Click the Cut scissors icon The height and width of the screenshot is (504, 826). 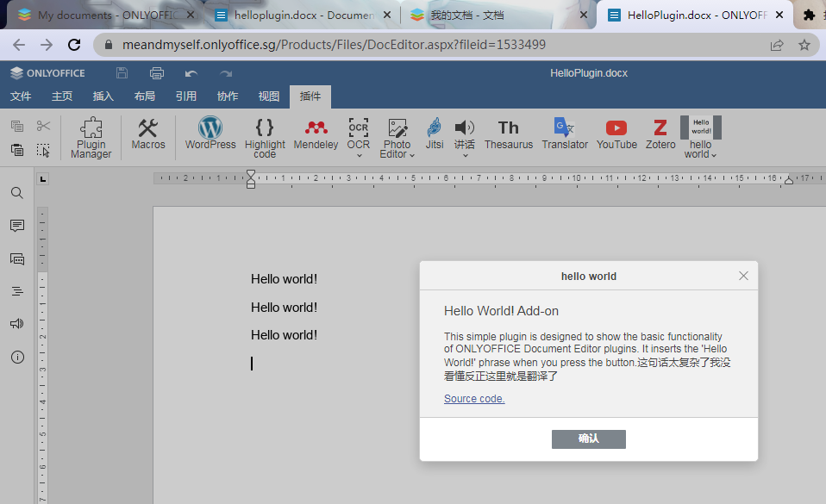(44, 126)
